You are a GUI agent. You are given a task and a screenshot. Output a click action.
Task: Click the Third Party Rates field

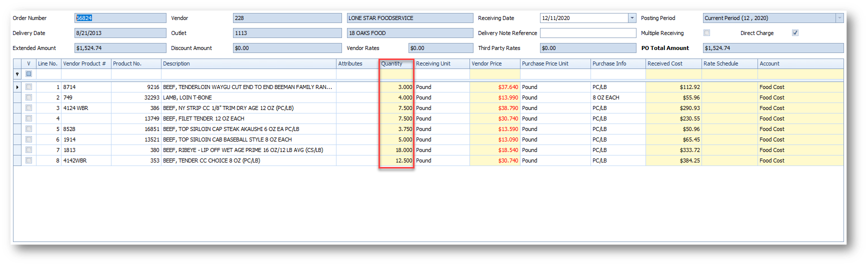coord(588,48)
